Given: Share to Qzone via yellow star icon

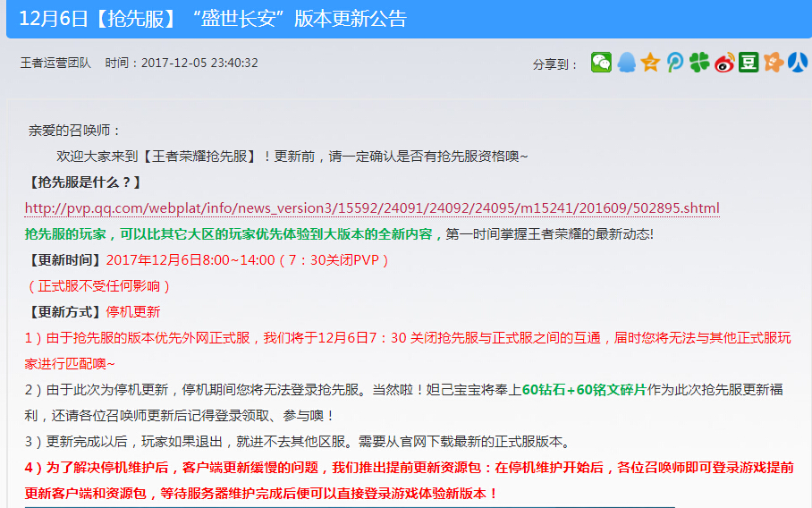Looking at the screenshot, I should (x=650, y=63).
